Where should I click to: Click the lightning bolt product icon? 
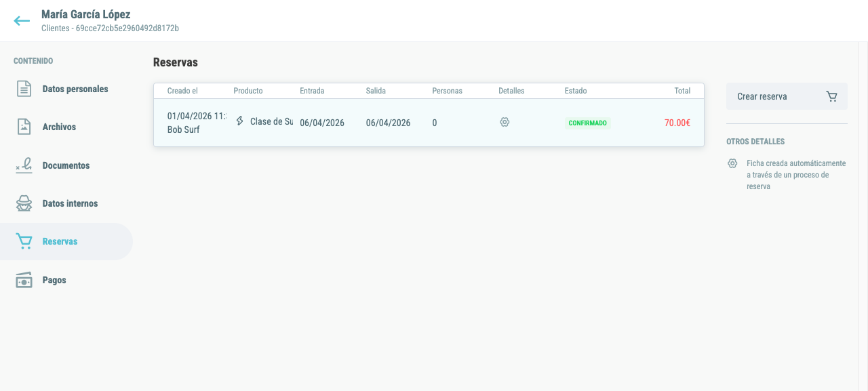pos(239,121)
